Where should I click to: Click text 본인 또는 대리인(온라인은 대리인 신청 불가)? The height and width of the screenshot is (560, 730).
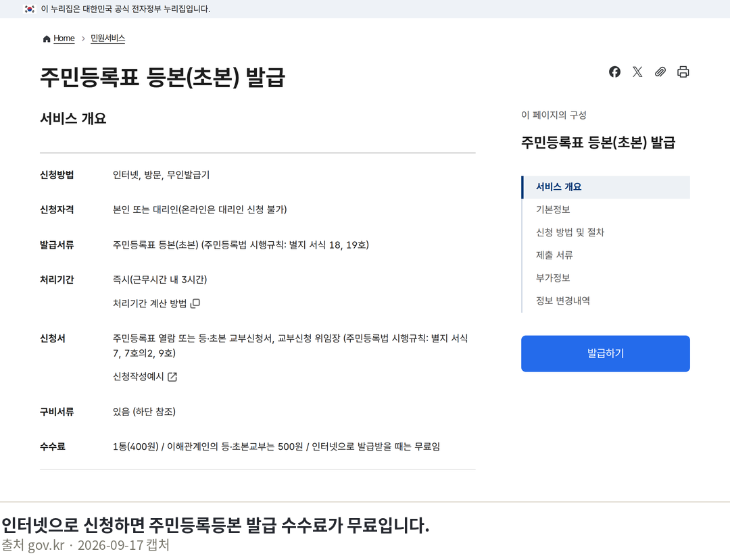(x=199, y=210)
